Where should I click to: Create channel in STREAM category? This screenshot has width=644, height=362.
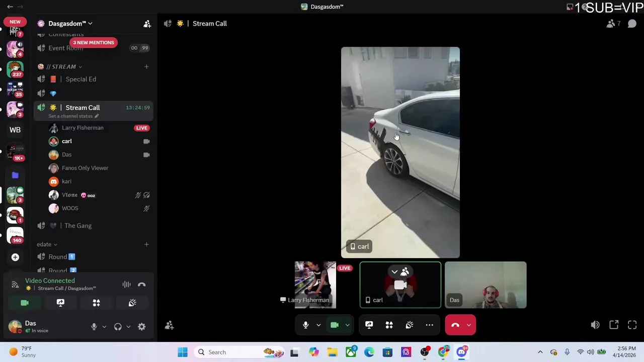tap(146, 66)
